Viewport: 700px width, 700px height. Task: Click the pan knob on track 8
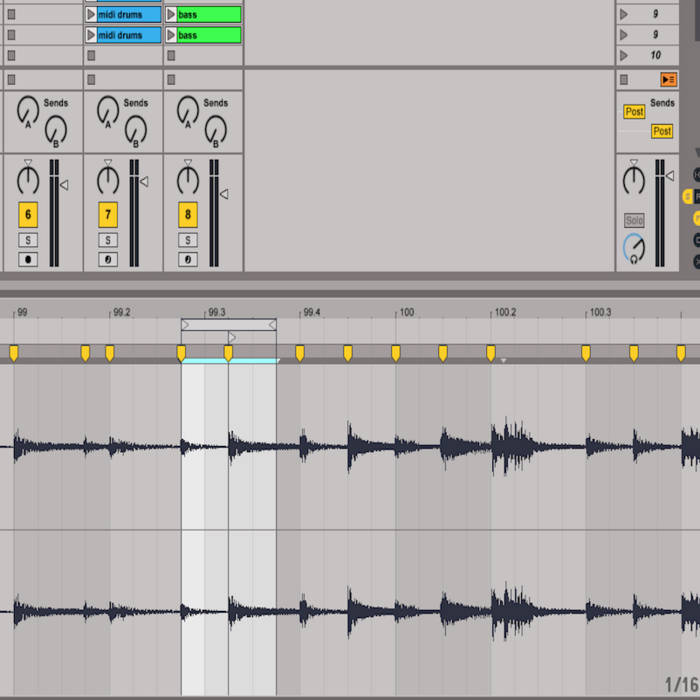coord(188,180)
